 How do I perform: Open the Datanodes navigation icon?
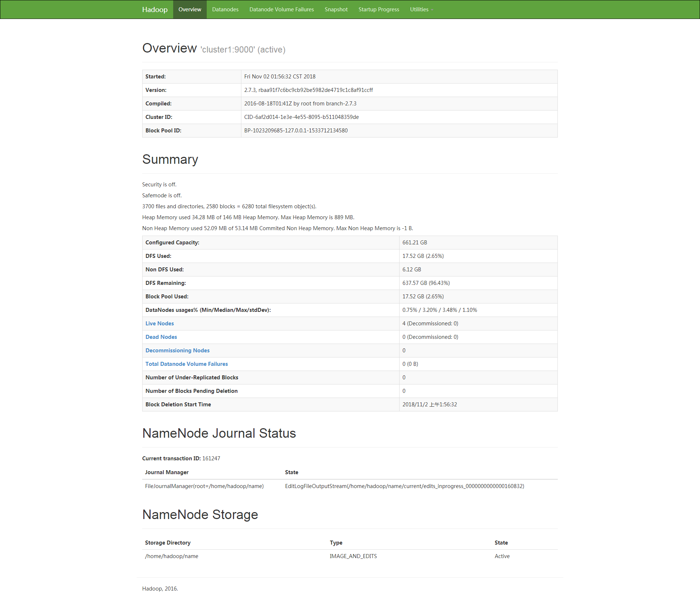click(x=226, y=9)
